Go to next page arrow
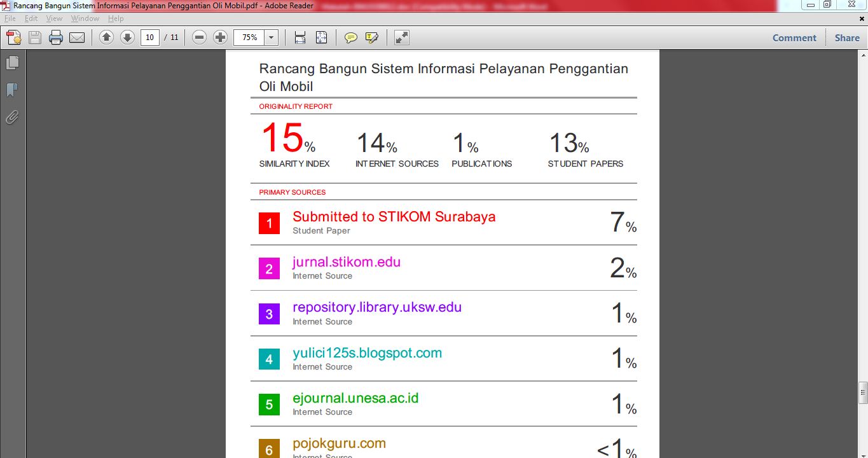 point(127,38)
